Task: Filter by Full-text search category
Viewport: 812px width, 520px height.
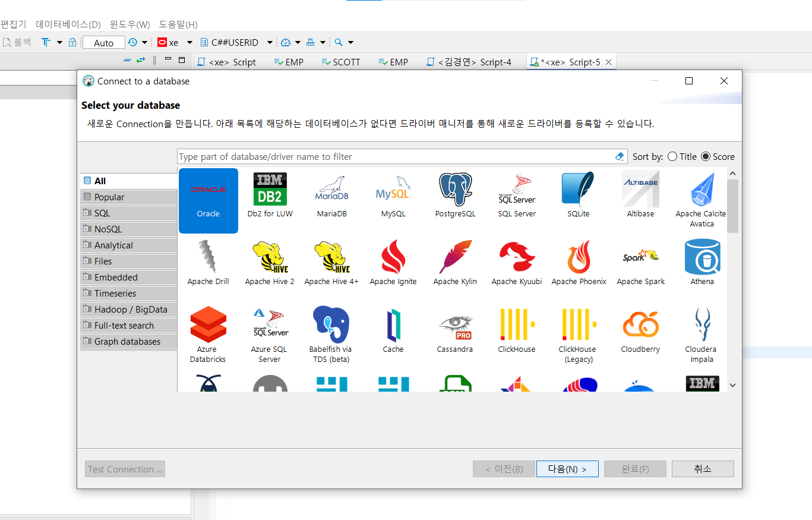Action: pyautogui.click(x=128, y=326)
